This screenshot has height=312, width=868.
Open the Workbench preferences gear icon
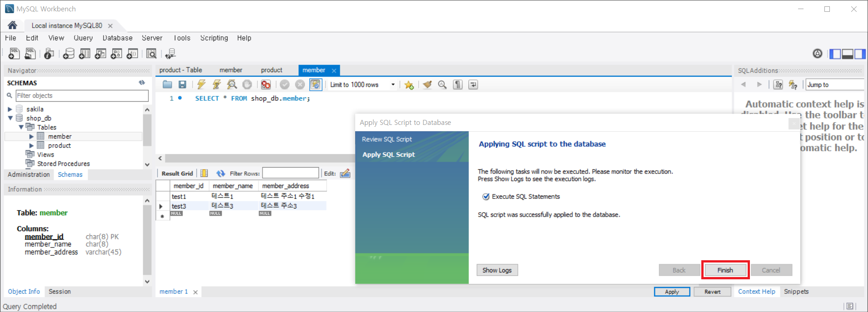(818, 54)
